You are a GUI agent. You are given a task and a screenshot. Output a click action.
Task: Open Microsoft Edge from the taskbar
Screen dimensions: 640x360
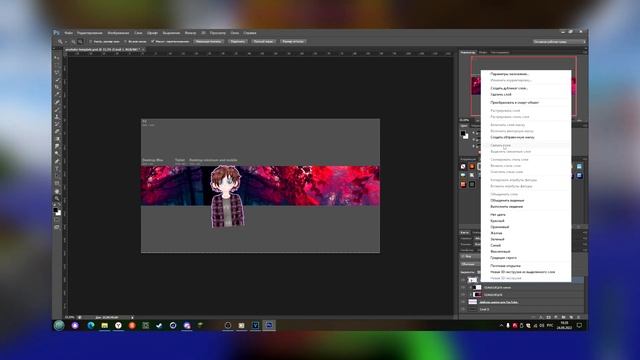pyautogui.click(x=91, y=325)
